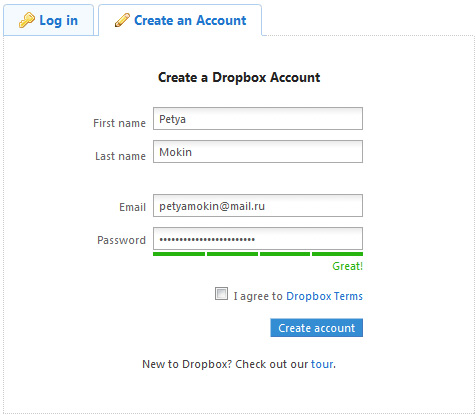Image resolution: width=476 pixels, height=415 pixels.
Task: Click the Password label text
Action: (x=121, y=240)
